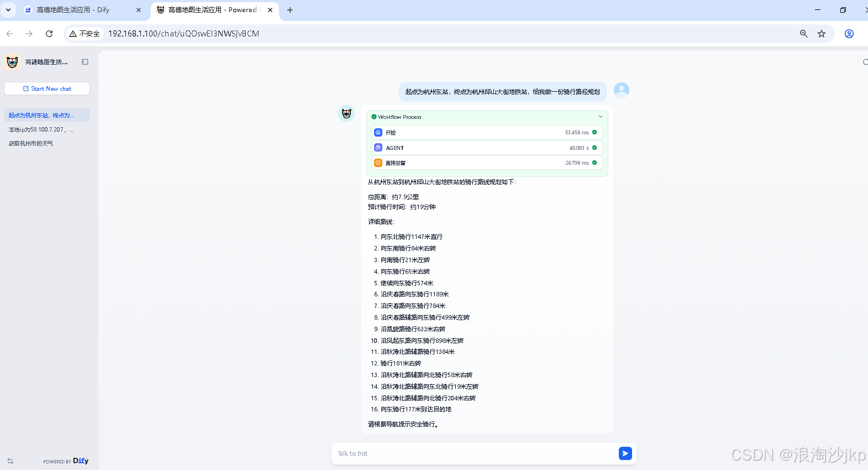Click the green check on 直接回复 row
Image resolution: width=868 pixels, height=470 pixels.
click(x=595, y=163)
